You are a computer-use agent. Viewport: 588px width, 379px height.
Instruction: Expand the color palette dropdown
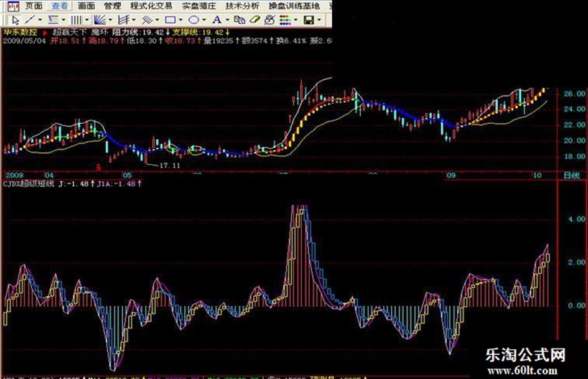point(296,21)
